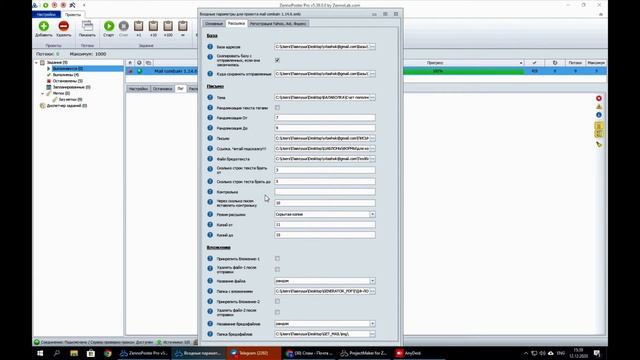Open ProjectMaker from the taskbar
This screenshot has height=360, width=640.
pos(363,353)
